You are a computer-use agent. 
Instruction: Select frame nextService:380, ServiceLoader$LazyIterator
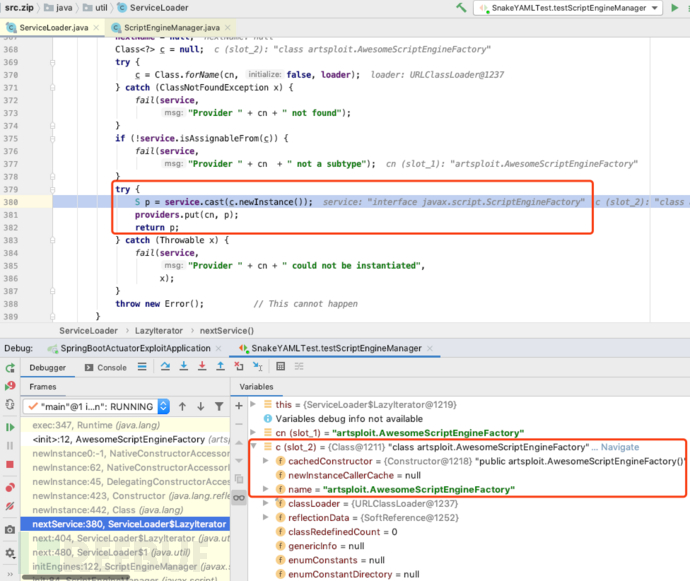(125, 524)
